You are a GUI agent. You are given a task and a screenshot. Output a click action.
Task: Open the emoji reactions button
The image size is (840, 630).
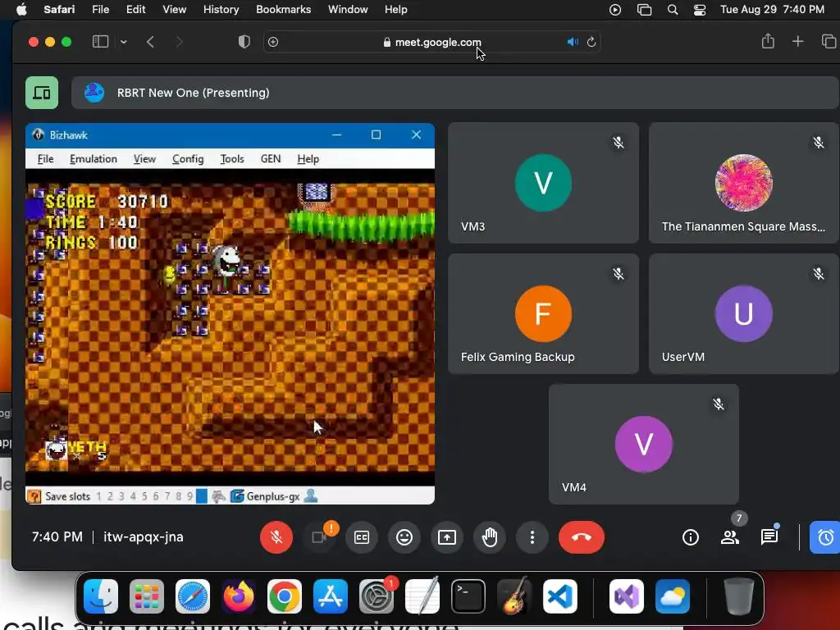[404, 536]
